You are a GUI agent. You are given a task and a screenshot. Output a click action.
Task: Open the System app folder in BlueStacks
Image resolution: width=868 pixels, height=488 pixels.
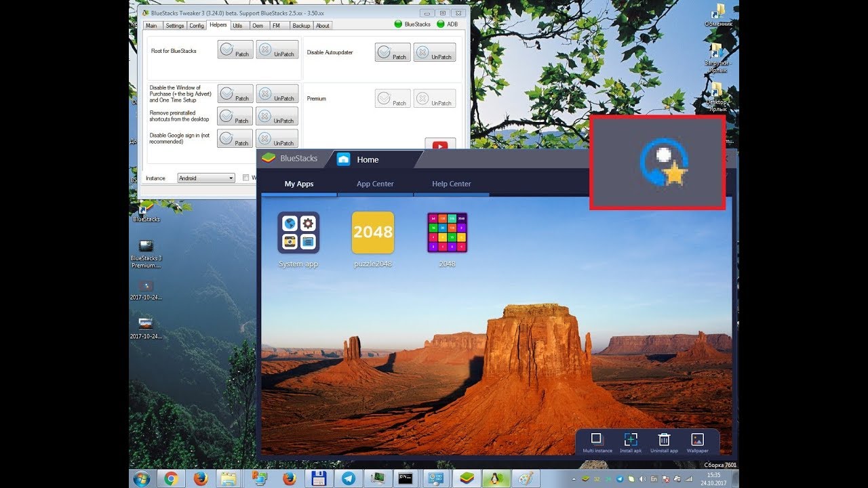pos(298,232)
